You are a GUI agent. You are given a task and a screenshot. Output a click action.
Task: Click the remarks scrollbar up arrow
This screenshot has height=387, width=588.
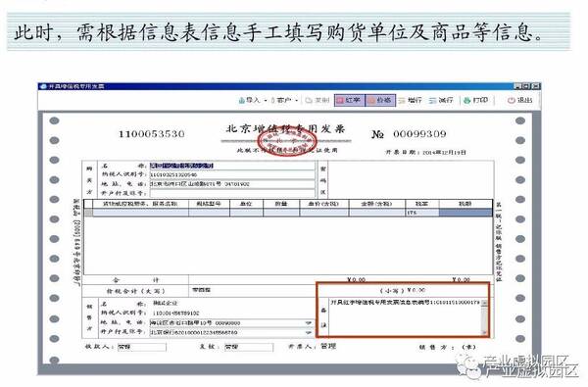(484, 302)
